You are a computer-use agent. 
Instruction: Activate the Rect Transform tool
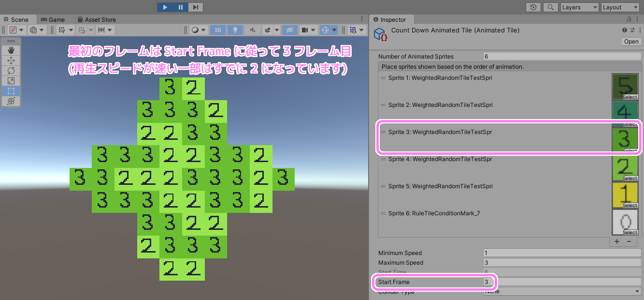[x=11, y=90]
